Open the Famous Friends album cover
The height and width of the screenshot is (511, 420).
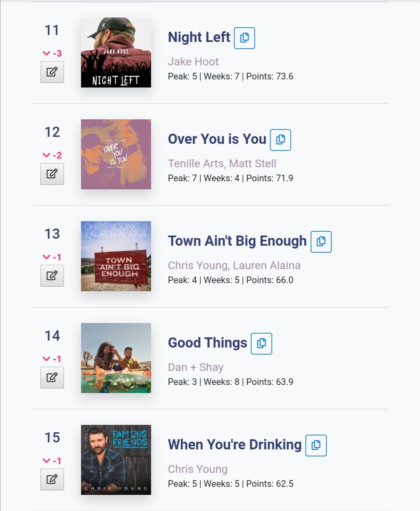click(x=116, y=460)
